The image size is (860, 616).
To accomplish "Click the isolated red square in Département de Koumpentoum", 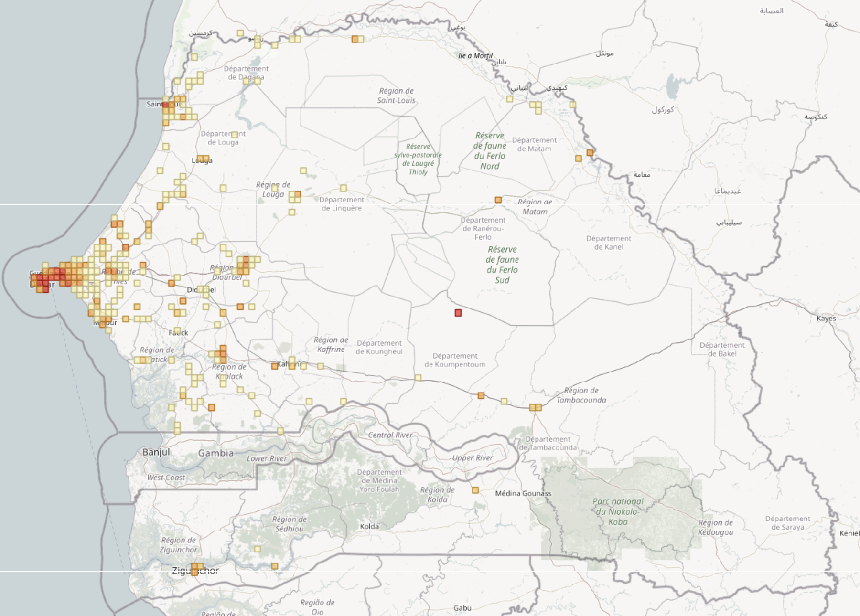I will 457,312.
